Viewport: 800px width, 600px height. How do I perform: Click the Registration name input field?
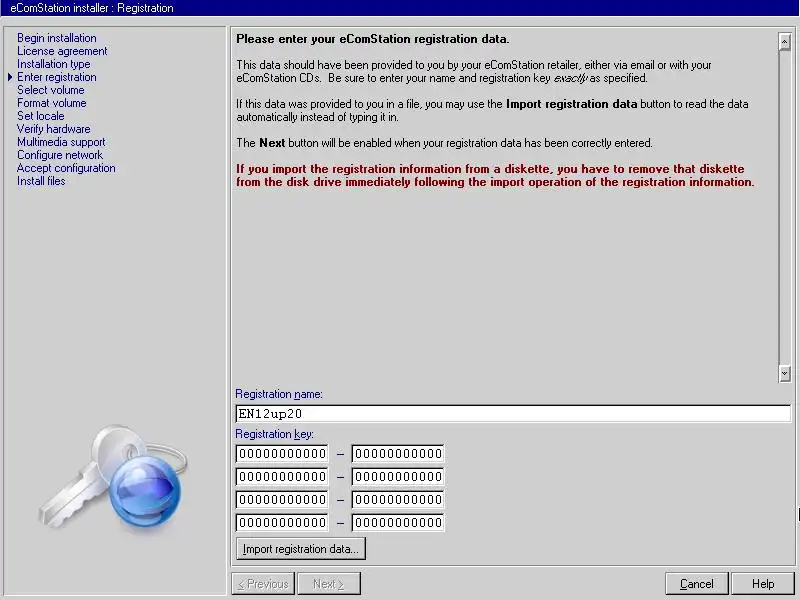(x=513, y=413)
